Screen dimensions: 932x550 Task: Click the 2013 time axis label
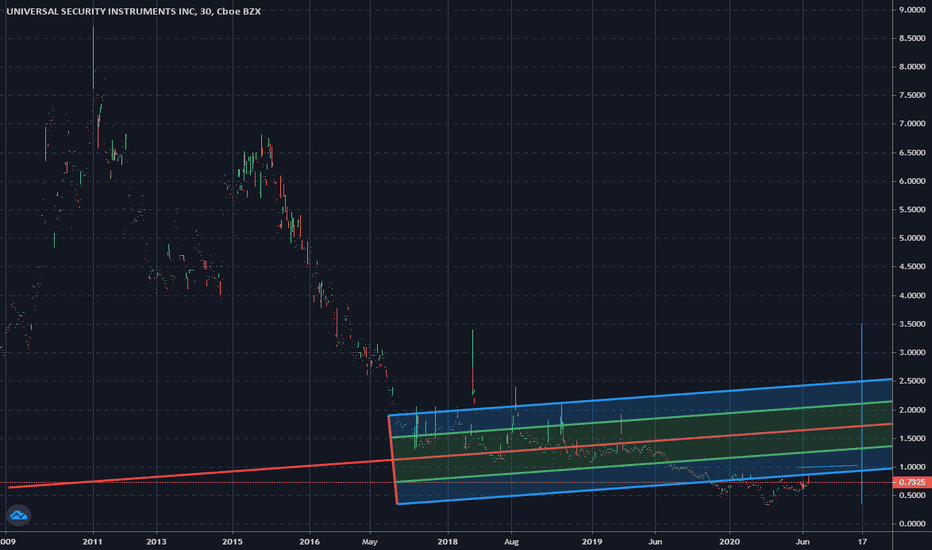point(156,542)
